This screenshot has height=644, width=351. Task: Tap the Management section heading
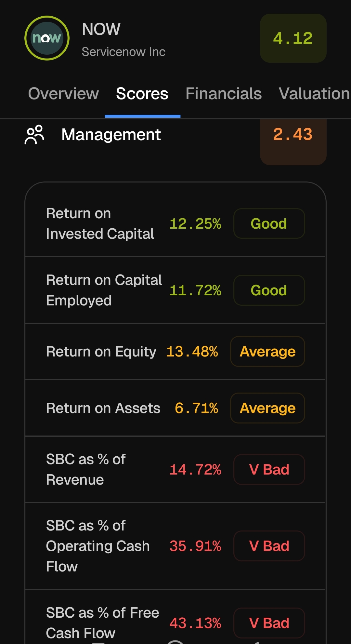pos(111,135)
